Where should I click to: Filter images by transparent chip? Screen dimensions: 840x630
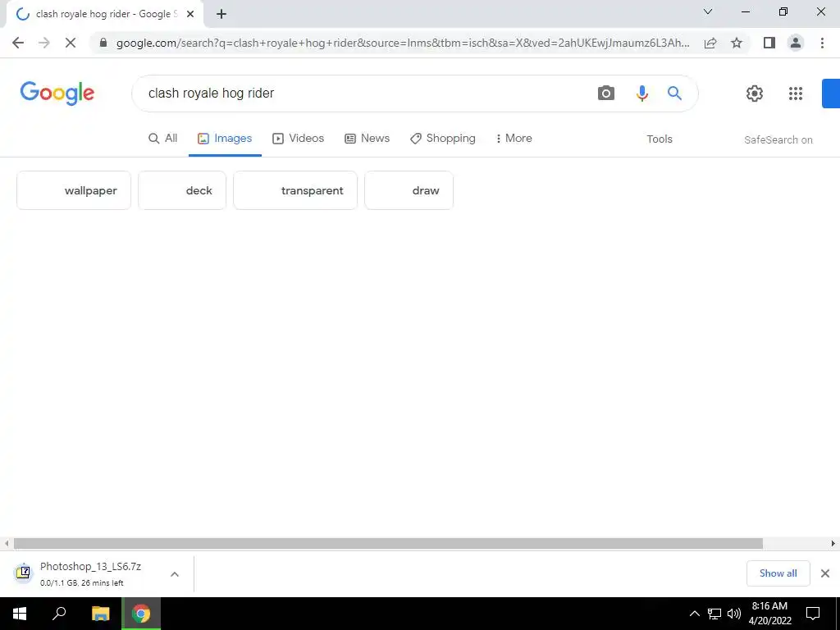[295, 190]
